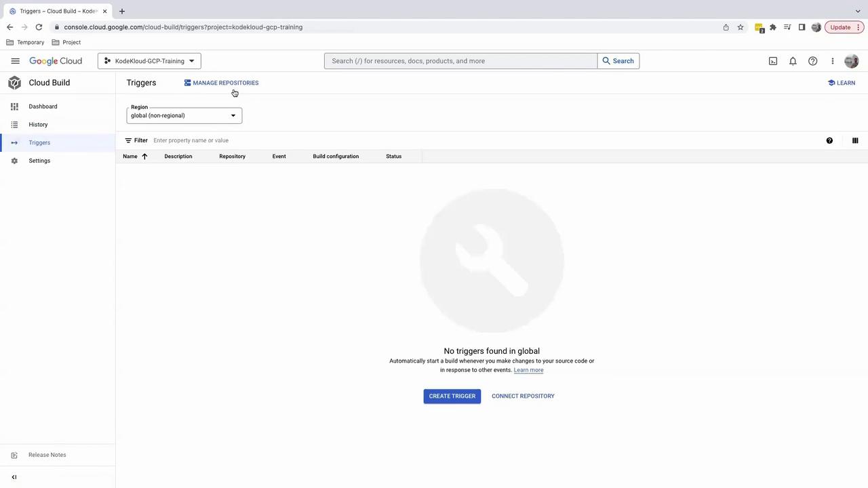Click the browser back arrow

[9, 27]
